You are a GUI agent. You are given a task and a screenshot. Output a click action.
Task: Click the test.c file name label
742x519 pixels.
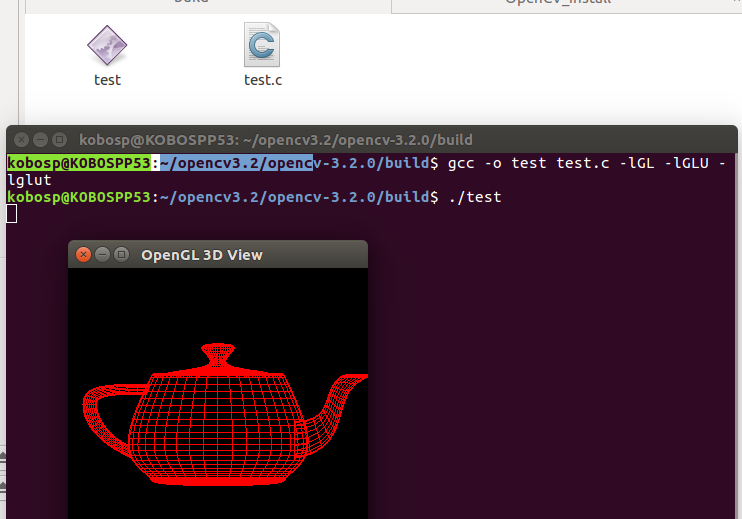coord(263,80)
